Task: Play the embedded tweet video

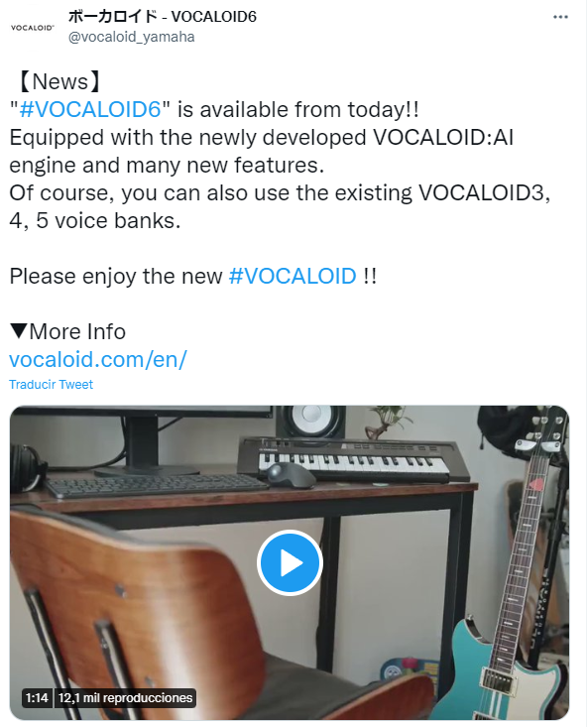Action: tap(291, 562)
